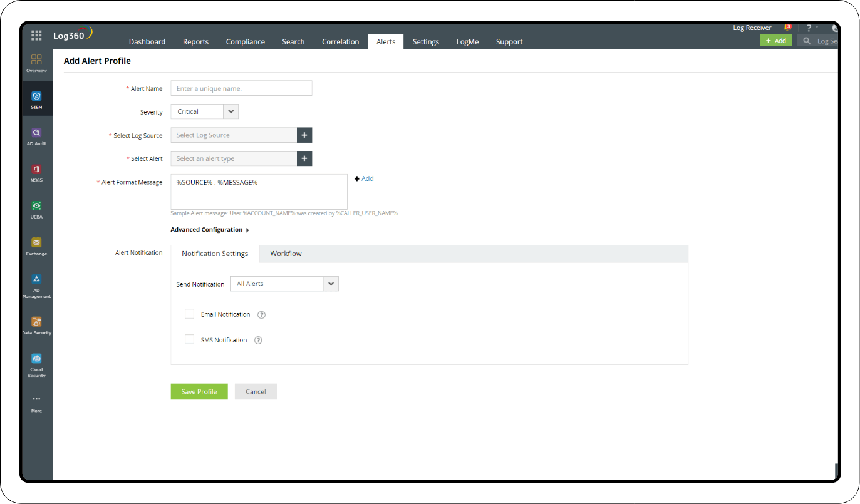Go to the Compliance tab
Screen dimensions: 860x504
pos(246,42)
